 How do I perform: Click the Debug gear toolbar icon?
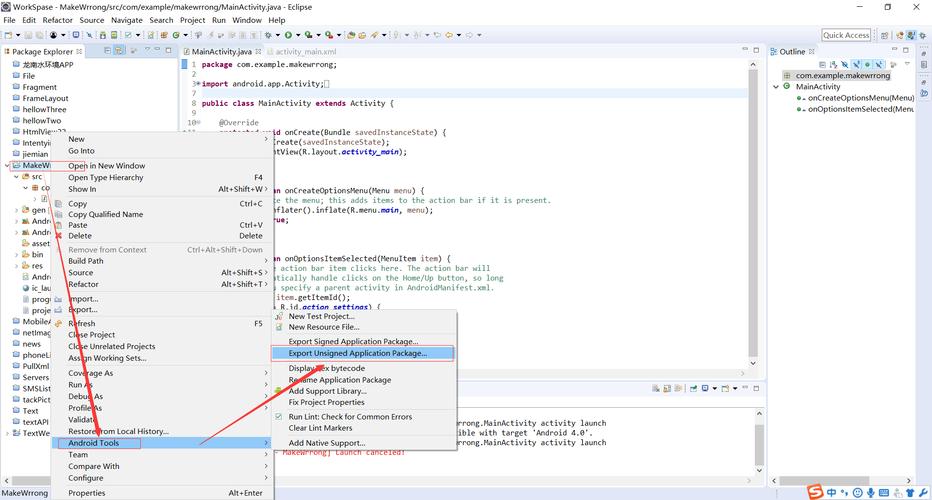tap(267, 35)
